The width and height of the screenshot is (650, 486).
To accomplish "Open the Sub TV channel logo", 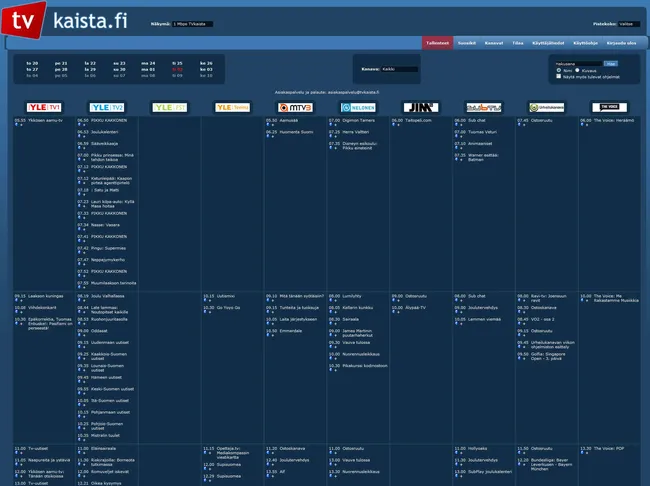I will pos(484,107).
